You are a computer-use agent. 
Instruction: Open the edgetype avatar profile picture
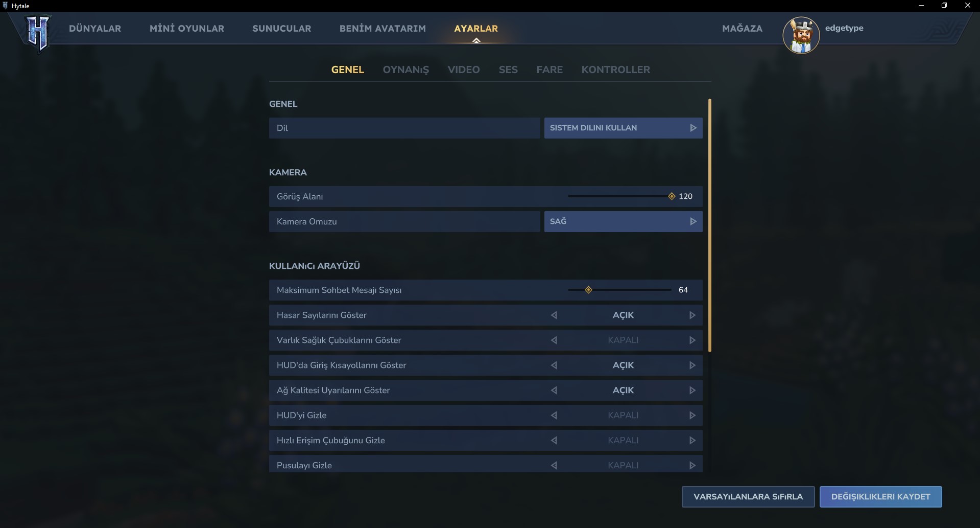coord(801,35)
